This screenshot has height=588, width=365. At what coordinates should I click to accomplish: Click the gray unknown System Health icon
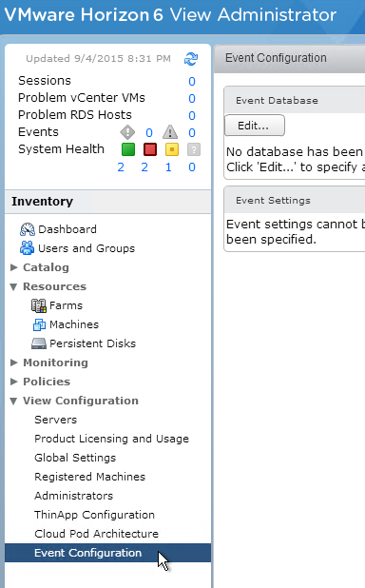[194, 149]
